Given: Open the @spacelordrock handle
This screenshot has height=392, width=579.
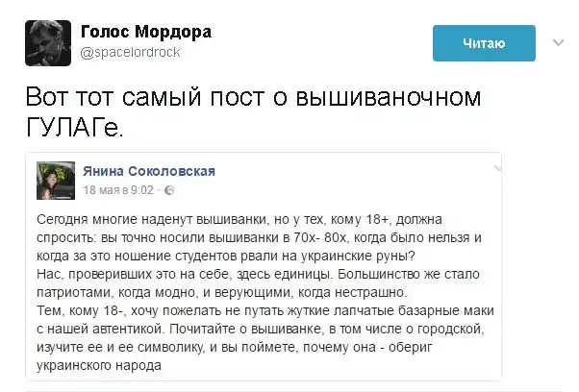Looking at the screenshot, I should click(130, 52).
